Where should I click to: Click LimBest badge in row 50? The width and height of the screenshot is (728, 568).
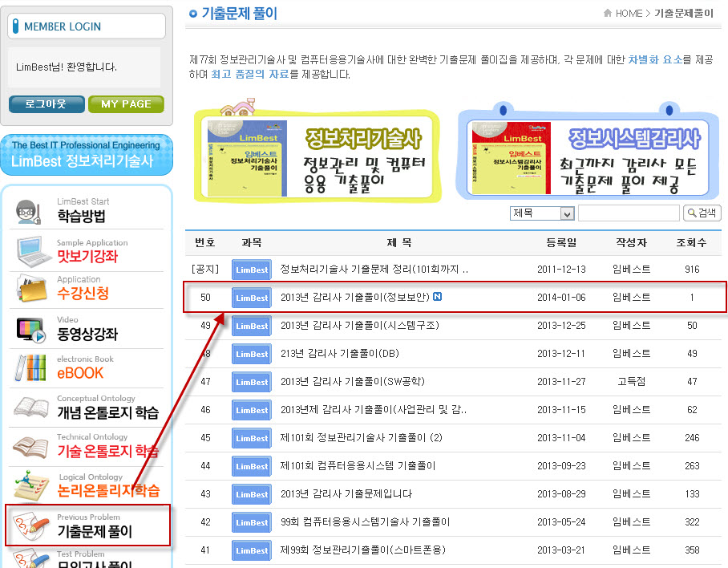pyautogui.click(x=252, y=298)
